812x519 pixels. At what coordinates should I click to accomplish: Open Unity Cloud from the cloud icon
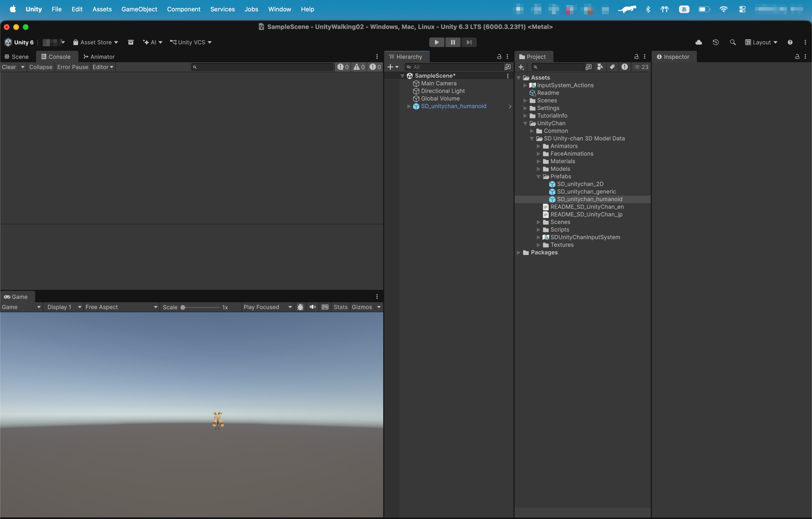(699, 42)
